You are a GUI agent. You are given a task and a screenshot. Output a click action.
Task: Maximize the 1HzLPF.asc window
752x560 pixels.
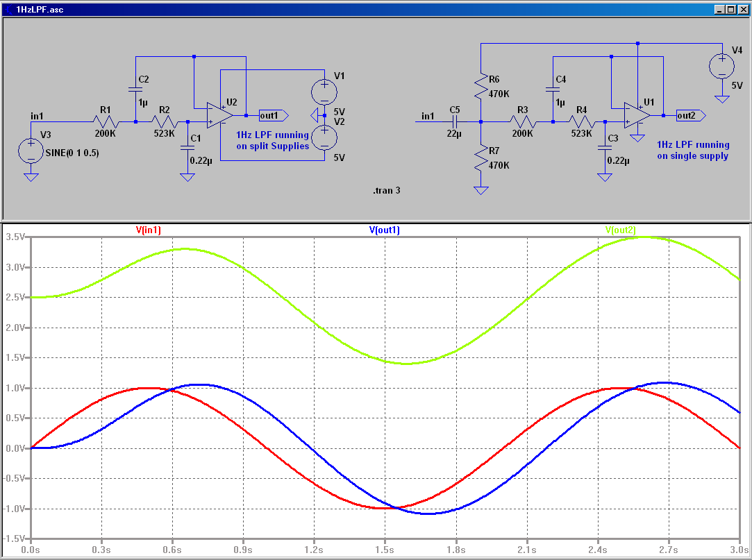(x=730, y=9)
